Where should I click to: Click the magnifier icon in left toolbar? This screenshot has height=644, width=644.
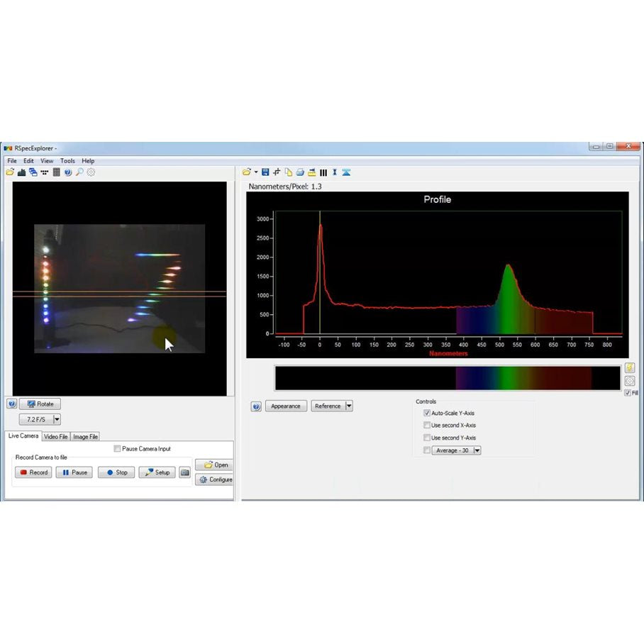79,172
